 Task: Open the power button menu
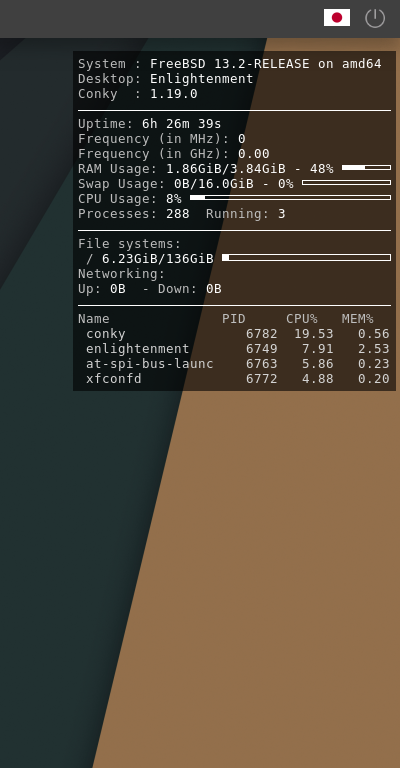375,18
